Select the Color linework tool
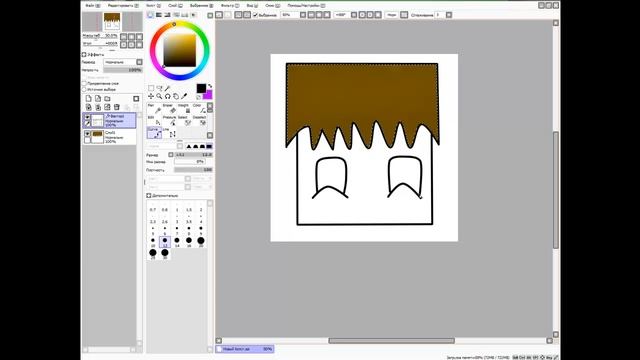This screenshot has height=360, width=640. pyautogui.click(x=200, y=109)
